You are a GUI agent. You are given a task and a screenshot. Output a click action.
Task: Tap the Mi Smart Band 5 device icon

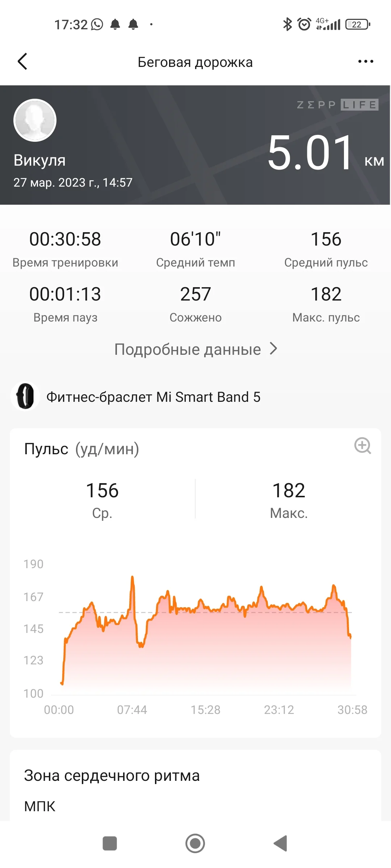pos(25,396)
